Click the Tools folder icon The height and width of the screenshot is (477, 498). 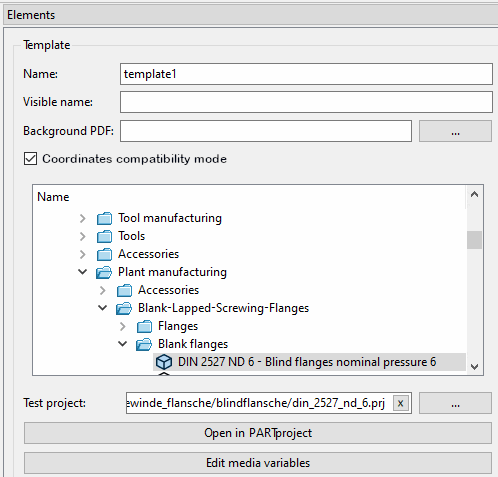coord(104,236)
